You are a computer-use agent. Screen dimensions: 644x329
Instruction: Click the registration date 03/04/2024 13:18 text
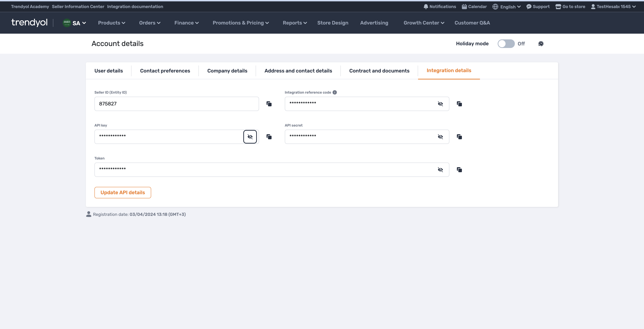tap(157, 214)
